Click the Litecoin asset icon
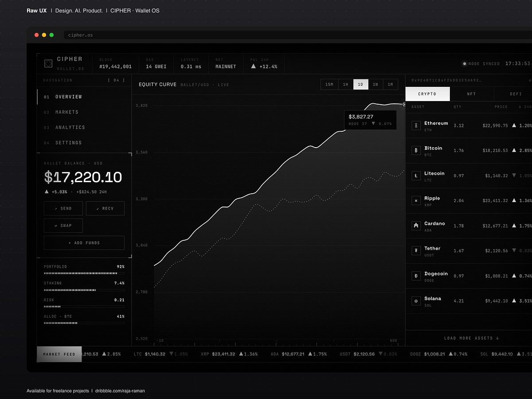The height and width of the screenshot is (399, 532). pos(416,176)
